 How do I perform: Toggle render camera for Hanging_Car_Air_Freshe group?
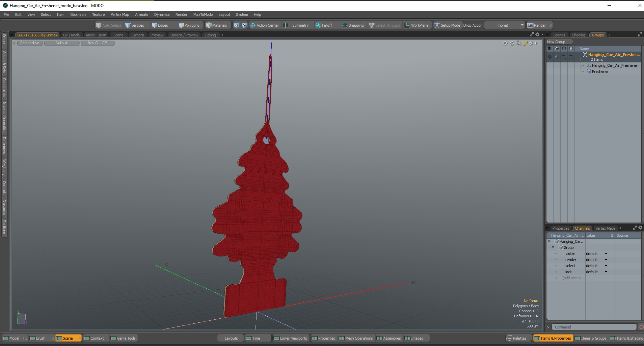[557, 57]
